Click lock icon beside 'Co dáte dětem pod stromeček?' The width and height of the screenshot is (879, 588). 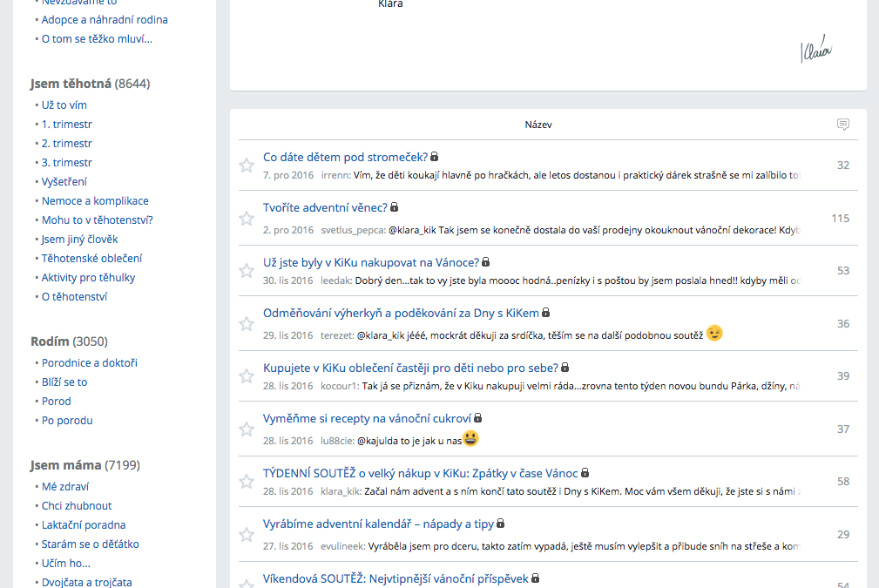tap(435, 157)
